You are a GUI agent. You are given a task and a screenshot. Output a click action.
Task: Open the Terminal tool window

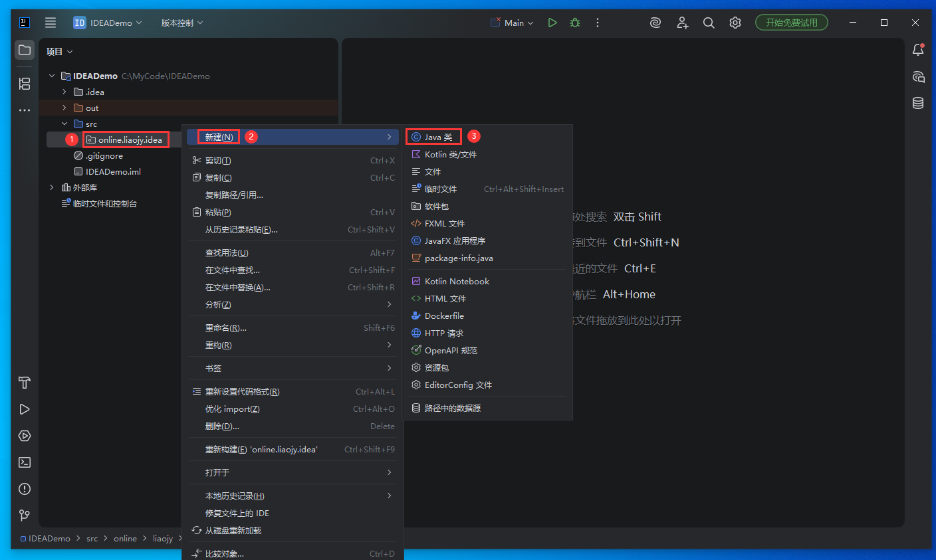[25, 462]
